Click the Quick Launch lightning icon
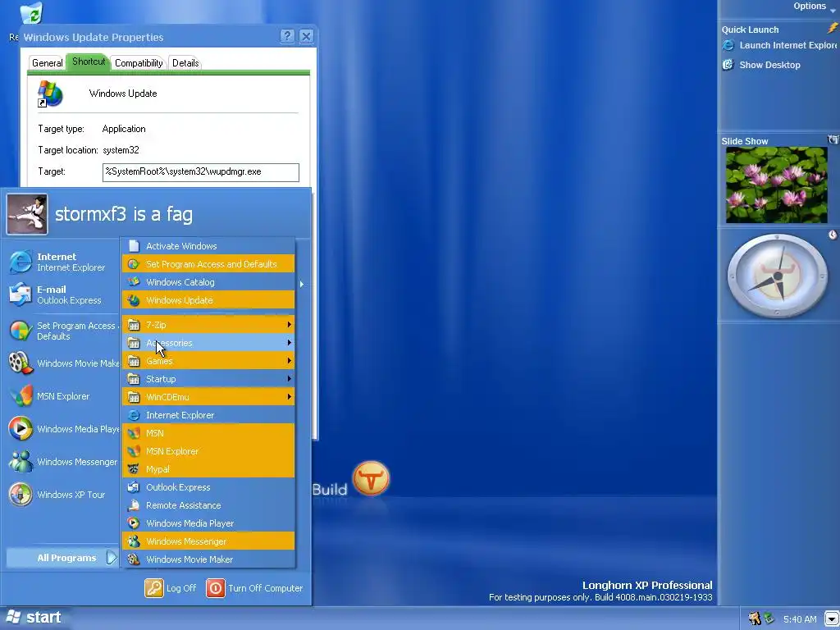 point(832,29)
